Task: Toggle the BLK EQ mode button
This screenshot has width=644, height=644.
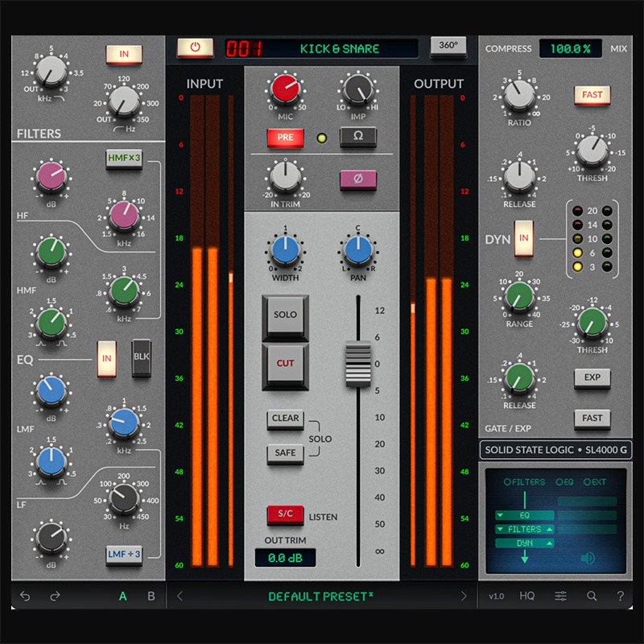Action: [x=142, y=357]
